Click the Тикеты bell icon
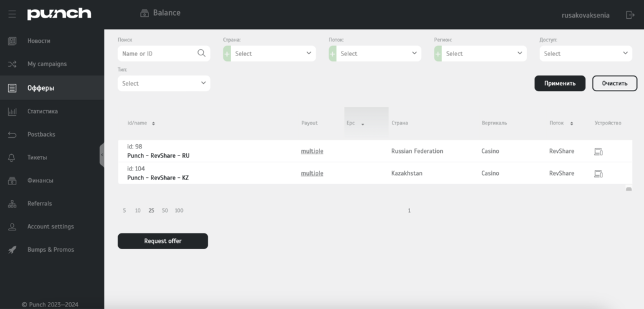 [x=13, y=157]
